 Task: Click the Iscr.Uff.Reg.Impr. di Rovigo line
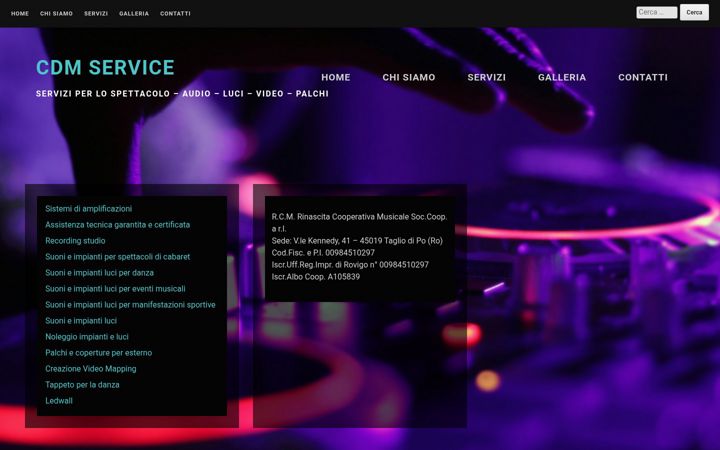[x=350, y=264]
